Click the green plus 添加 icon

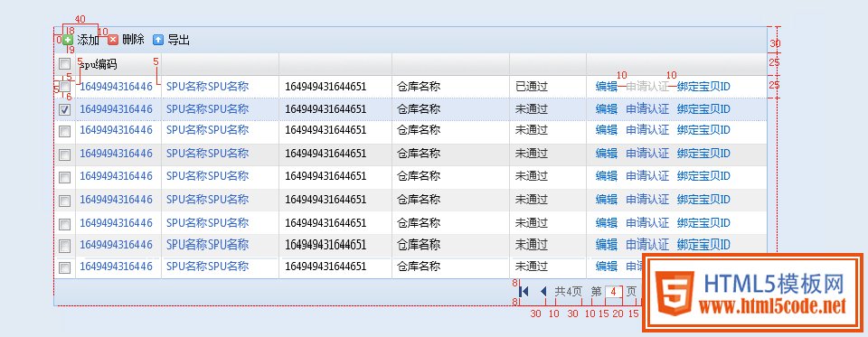coord(68,40)
